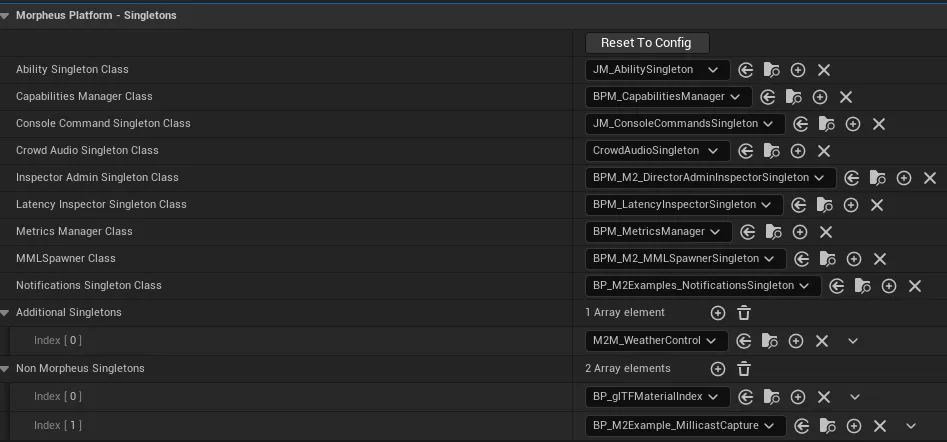Clear the BP_glTFMaterialIndex entry

tap(824, 397)
